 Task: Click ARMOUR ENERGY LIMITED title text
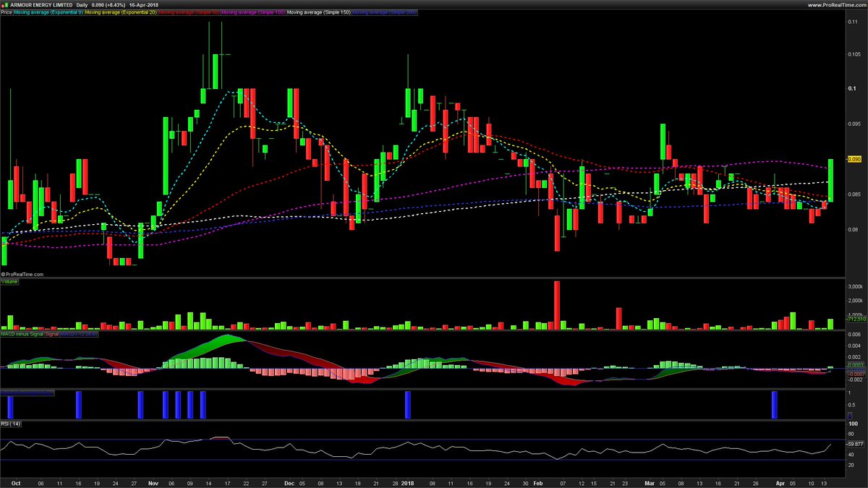[x=42, y=4]
